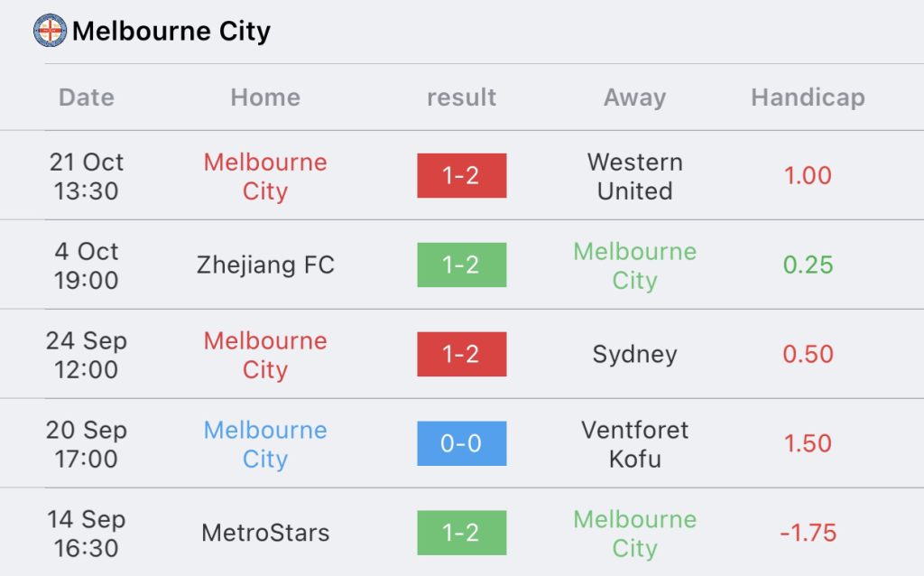Open the red 1-2 result versus Western United
924x576 pixels.
tap(461, 176)
